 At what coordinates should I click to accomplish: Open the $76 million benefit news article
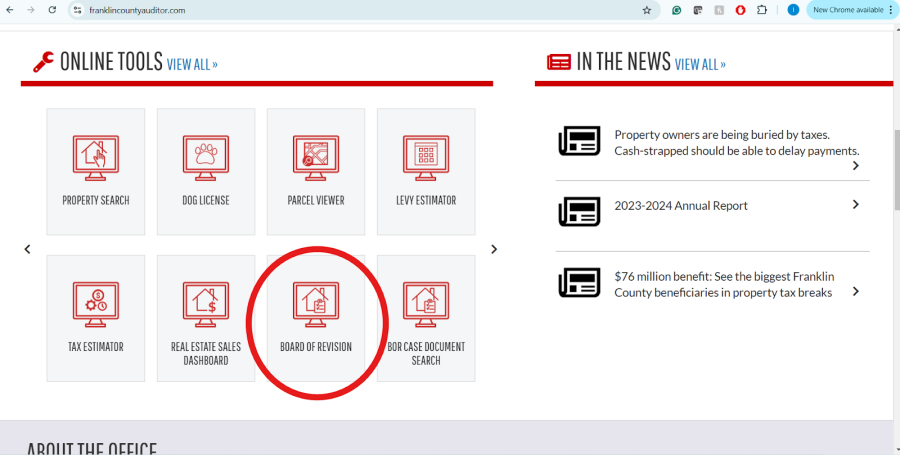coord(723,285)
